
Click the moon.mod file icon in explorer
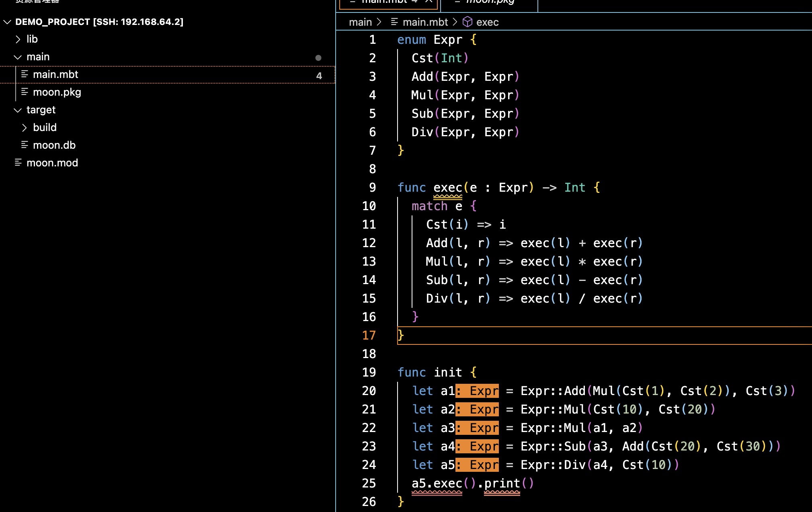[x=18, y=163]
